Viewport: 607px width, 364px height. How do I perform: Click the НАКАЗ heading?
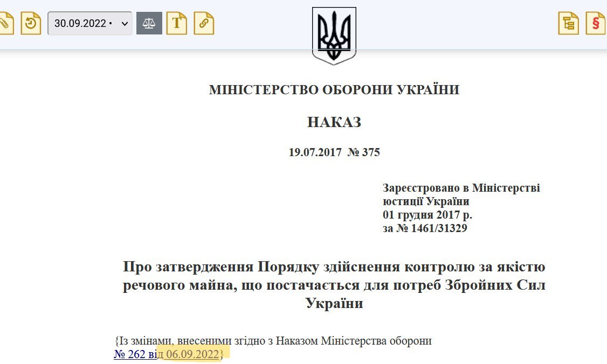[x=334, y=122]
